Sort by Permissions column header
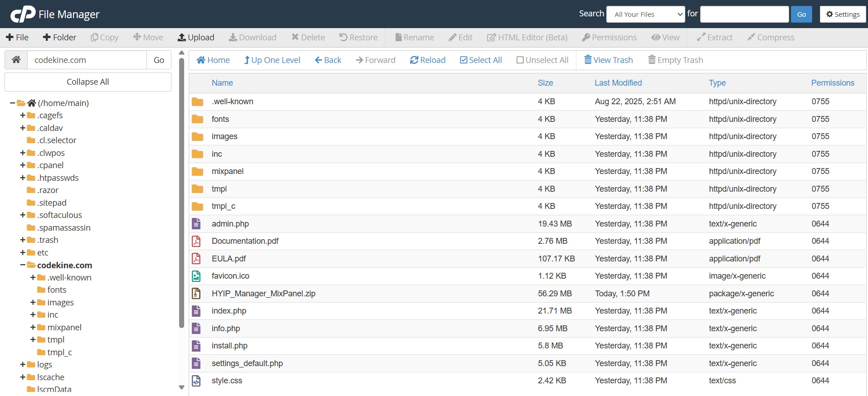868x396 pixels. 833,83
